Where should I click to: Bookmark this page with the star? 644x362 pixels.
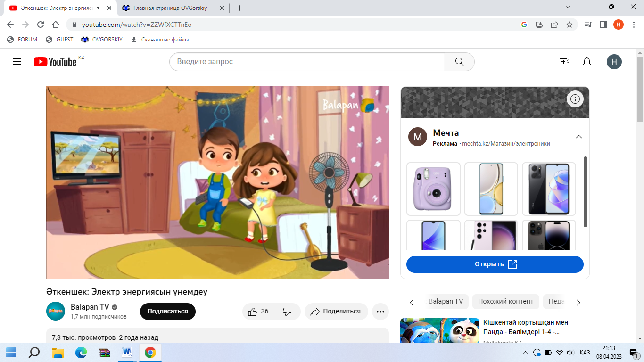[x=570, y=25]
